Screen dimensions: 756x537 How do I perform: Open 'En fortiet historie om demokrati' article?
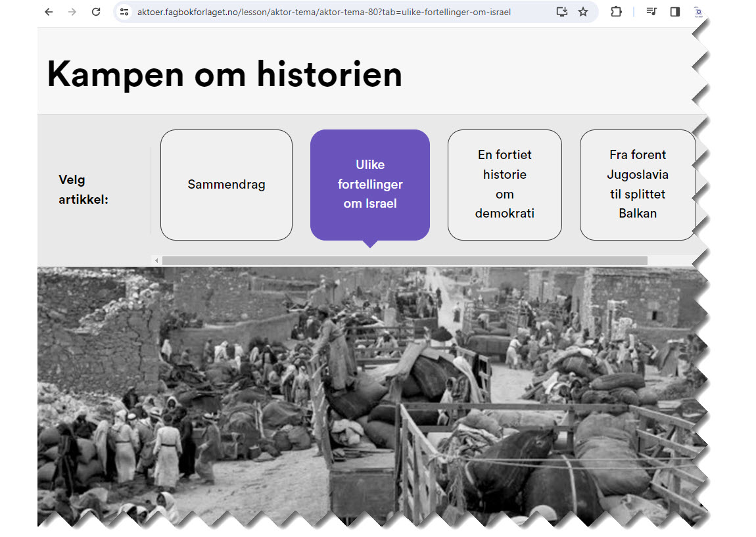tap(505, 185)
